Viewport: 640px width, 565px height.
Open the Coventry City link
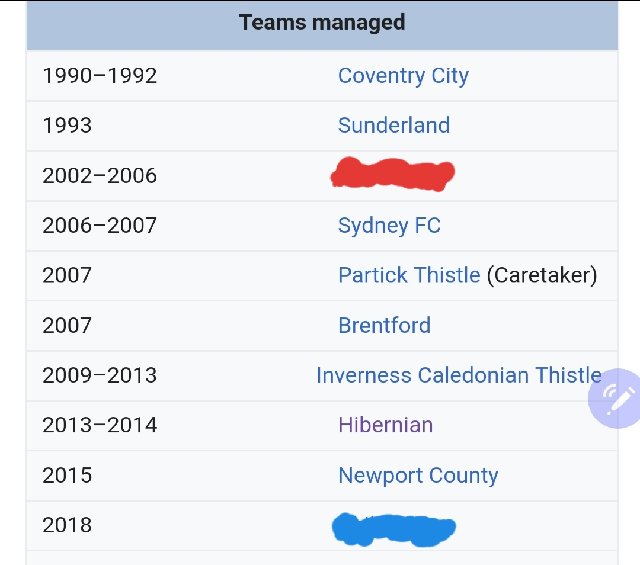403,76
